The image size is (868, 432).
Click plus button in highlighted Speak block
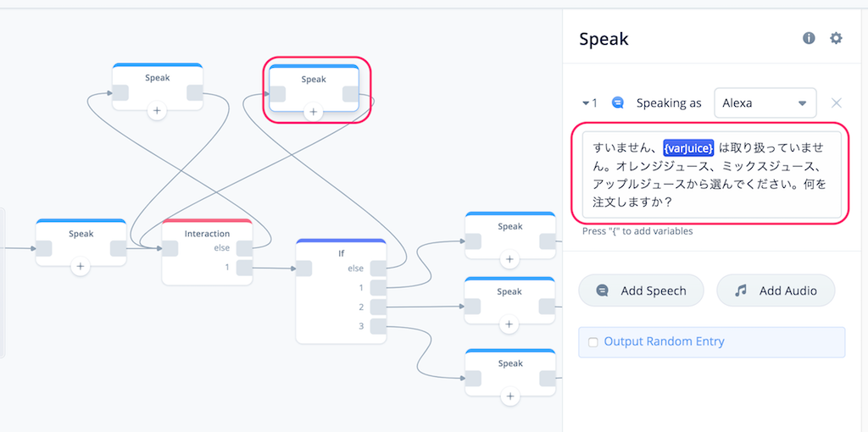pos(314,112)
